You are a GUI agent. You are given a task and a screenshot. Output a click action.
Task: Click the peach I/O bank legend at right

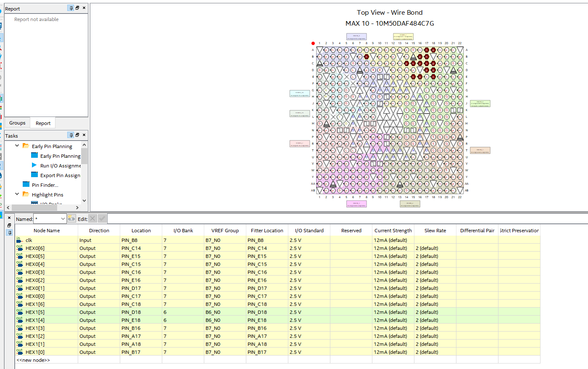pos(480,151)
